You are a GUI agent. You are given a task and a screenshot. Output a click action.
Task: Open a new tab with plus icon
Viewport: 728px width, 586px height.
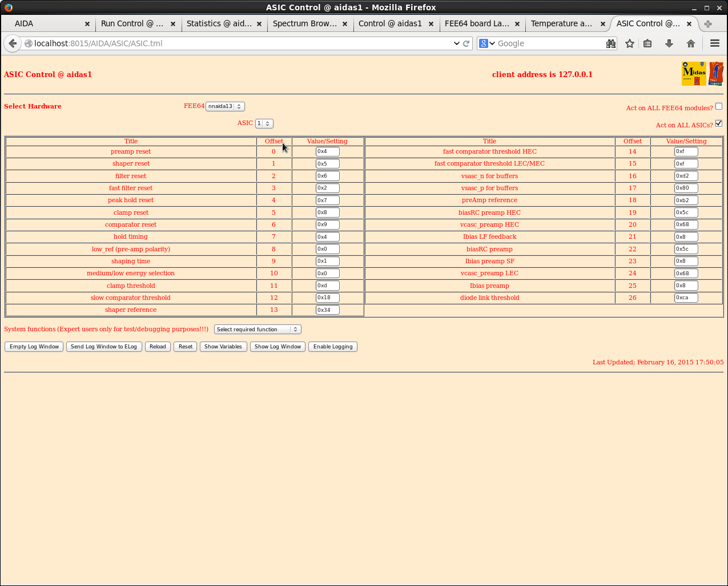click(708, 24)
